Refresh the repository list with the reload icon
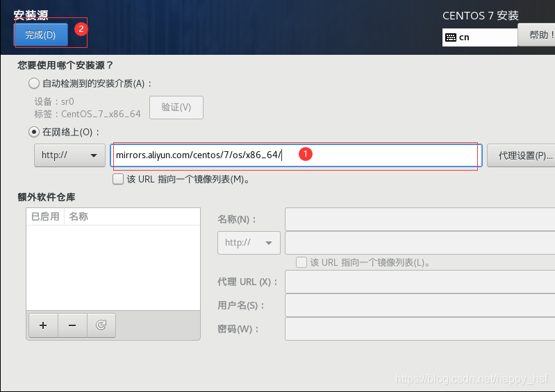 click(x=101, y=325)
